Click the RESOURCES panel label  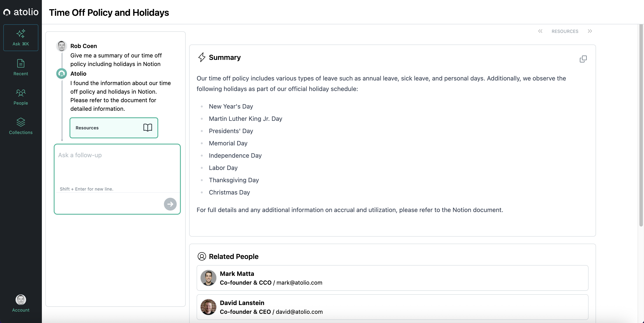click(565, 32)
